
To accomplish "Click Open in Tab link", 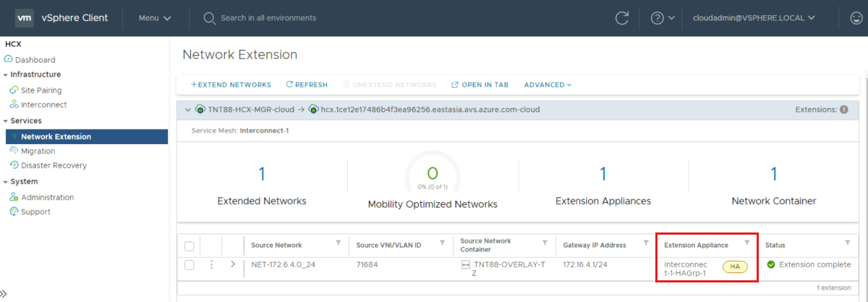I will click(x=480, y=85).
